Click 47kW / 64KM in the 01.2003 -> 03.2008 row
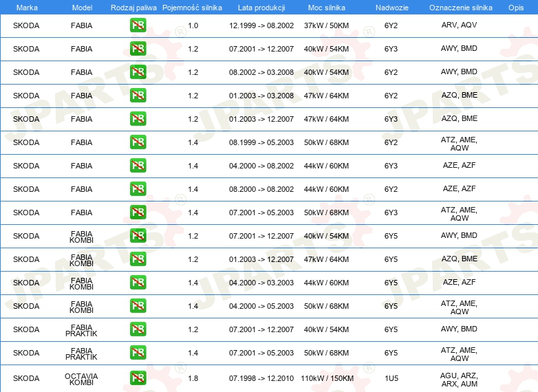 pyautogui.click(x=326, y=96)
